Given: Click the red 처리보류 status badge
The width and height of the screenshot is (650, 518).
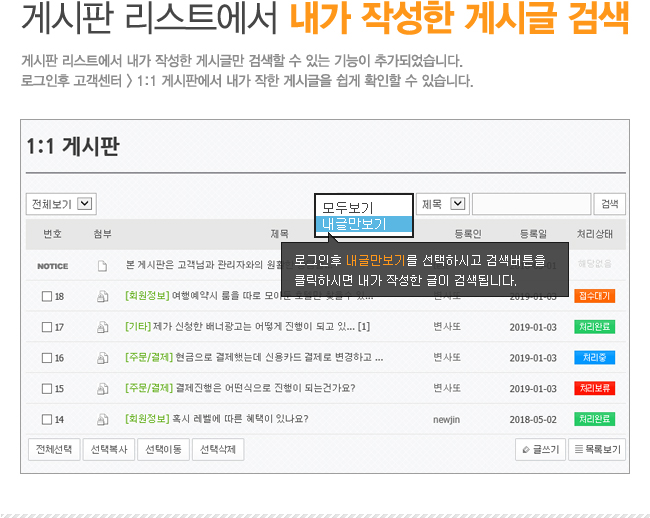Looking at the screenshot, I should click(594, 388).
